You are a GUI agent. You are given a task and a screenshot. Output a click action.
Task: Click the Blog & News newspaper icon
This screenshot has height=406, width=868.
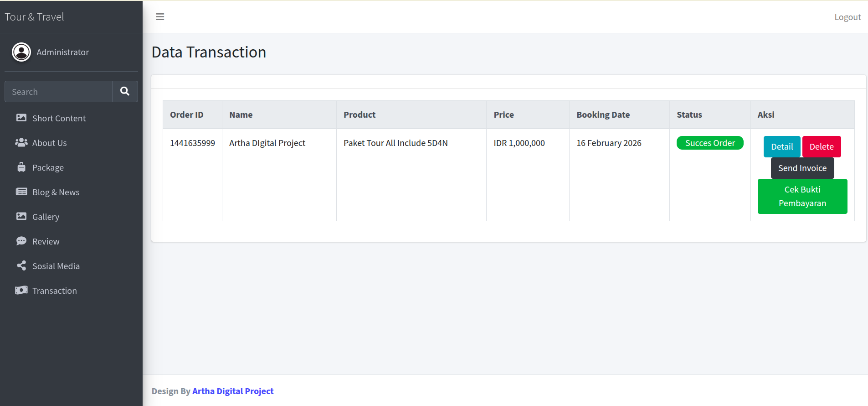pos(21,192)
